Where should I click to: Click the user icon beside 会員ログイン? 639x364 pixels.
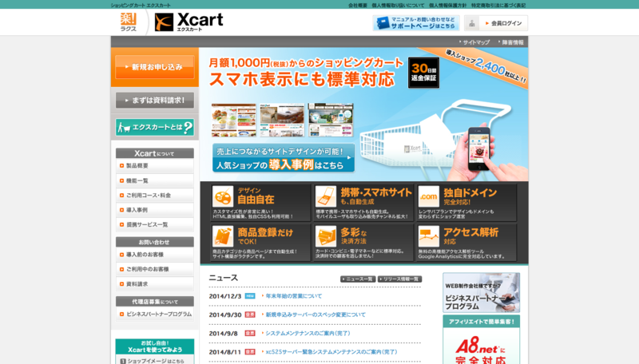coord(472,23)
